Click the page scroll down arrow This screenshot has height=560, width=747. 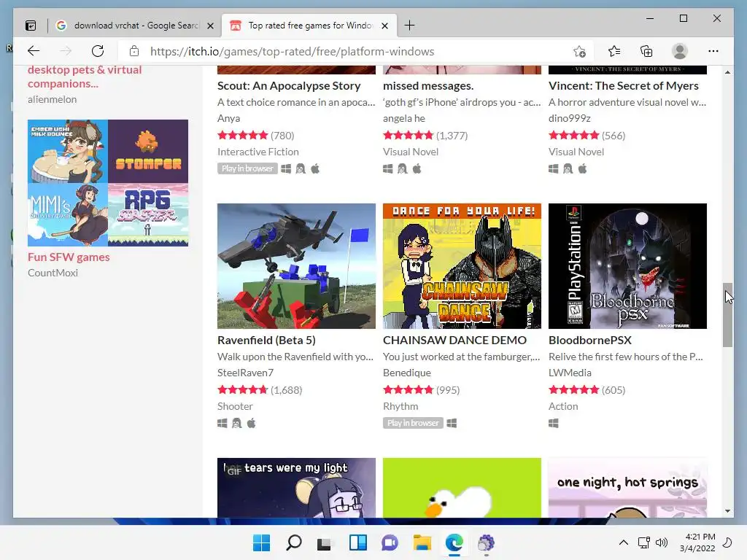click(x=727, y=511)
